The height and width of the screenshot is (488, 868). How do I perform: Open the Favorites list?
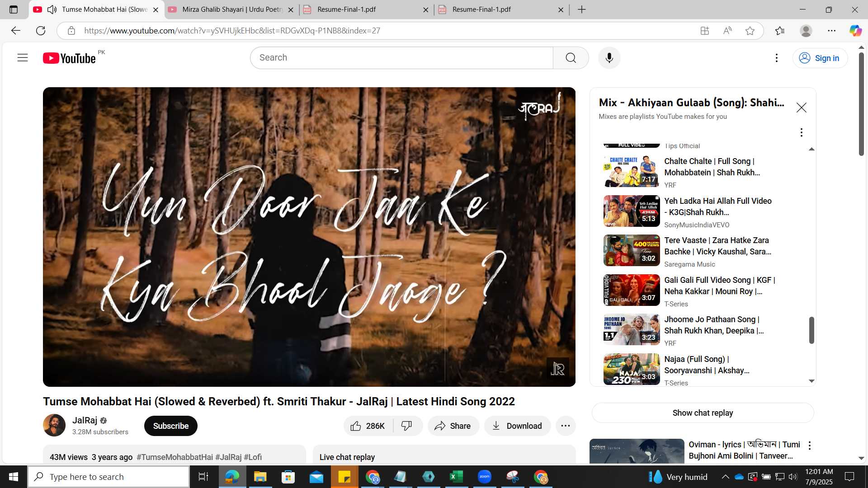coord(780,31)
